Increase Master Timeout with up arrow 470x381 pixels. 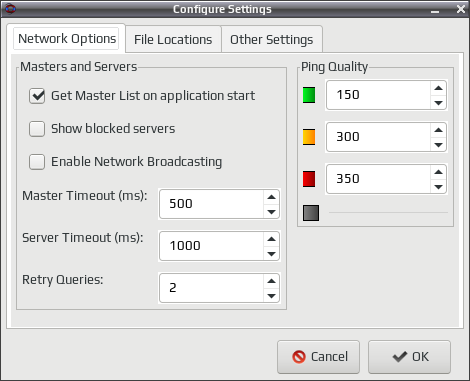click(x=271, y=197)
